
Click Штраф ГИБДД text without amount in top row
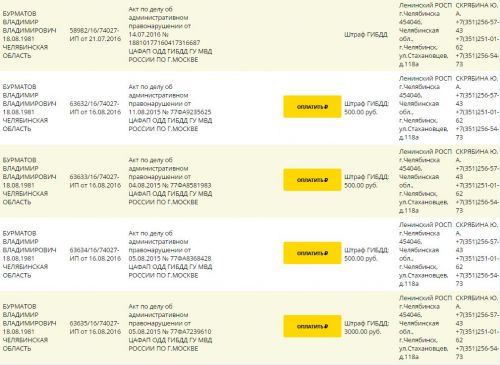pyautogui.click(x=366, y=34)
